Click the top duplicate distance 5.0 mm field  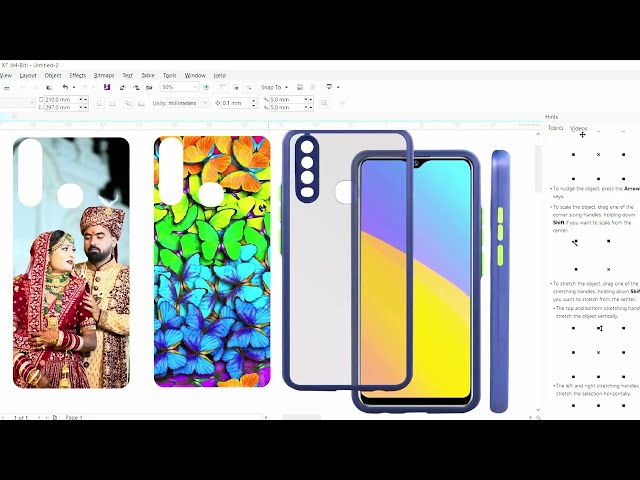[286, 100]
